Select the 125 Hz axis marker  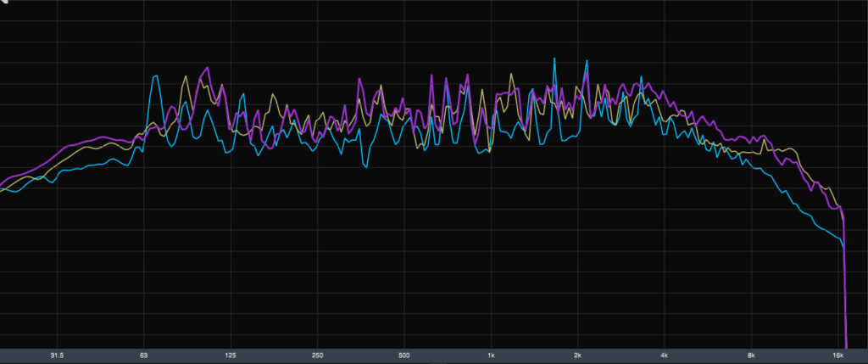[x=231, y=355]
